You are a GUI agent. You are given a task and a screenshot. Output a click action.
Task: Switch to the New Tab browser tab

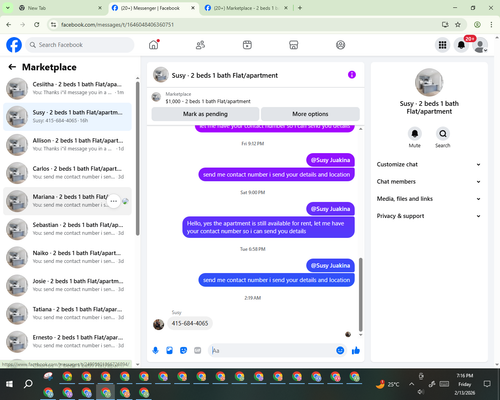click(x=60, y=8)
